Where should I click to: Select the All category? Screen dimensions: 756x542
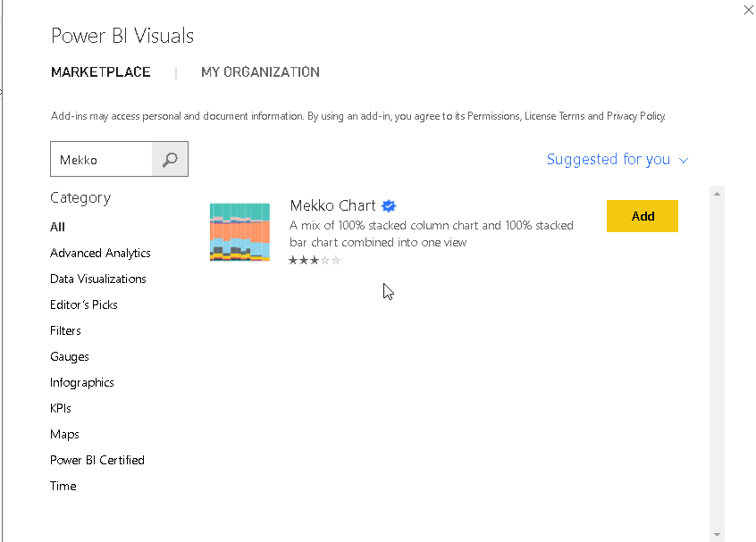(58, 227)
